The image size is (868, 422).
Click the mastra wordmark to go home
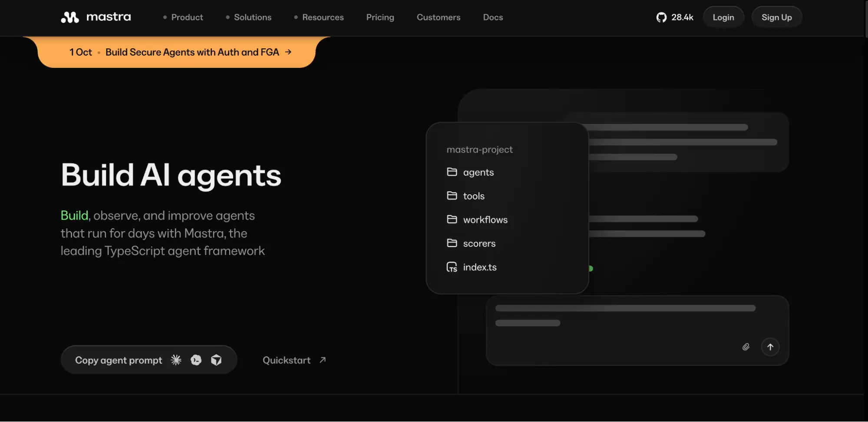(x=109, y=17)
